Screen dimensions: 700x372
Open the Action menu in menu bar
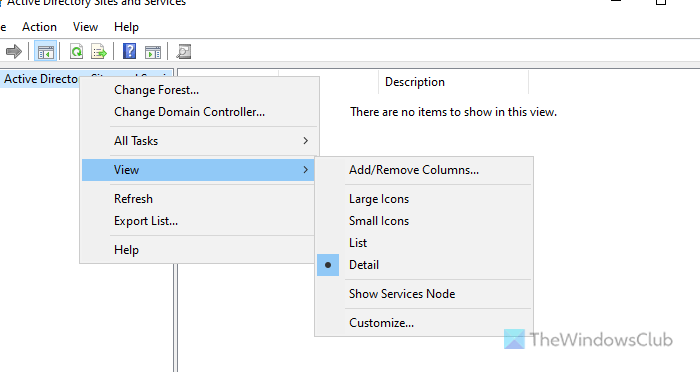(39, 27)
